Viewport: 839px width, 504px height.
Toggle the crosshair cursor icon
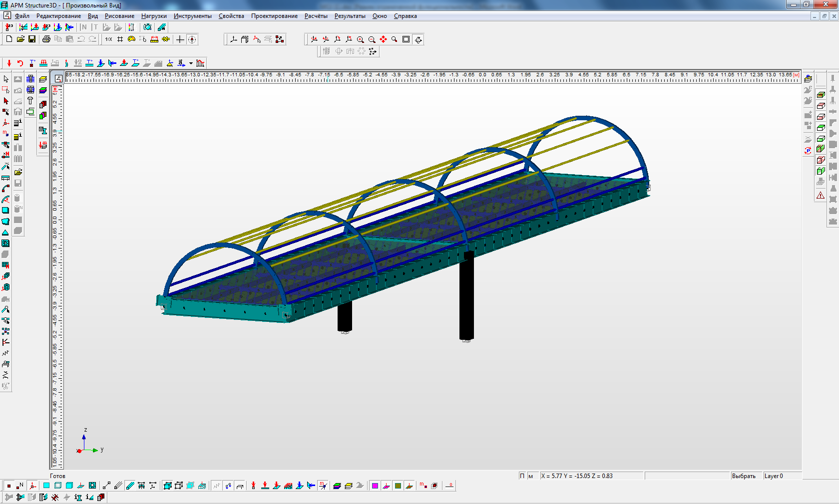(180, 39)
